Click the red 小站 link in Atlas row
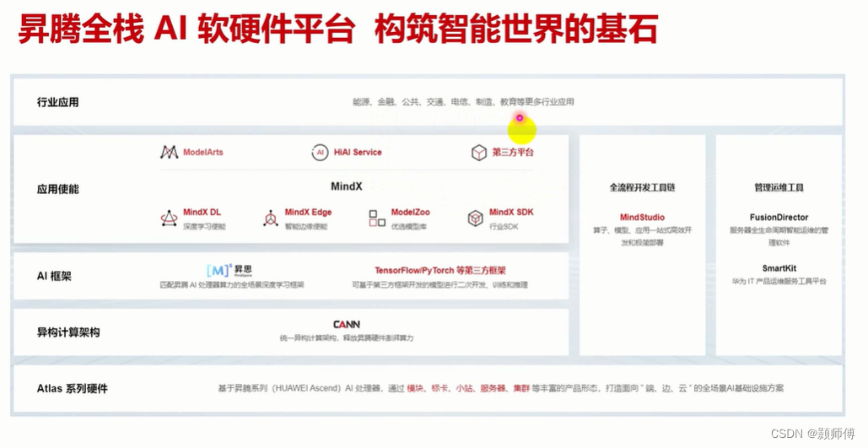The height and width of the screenshot is (448, 868). 465,388
